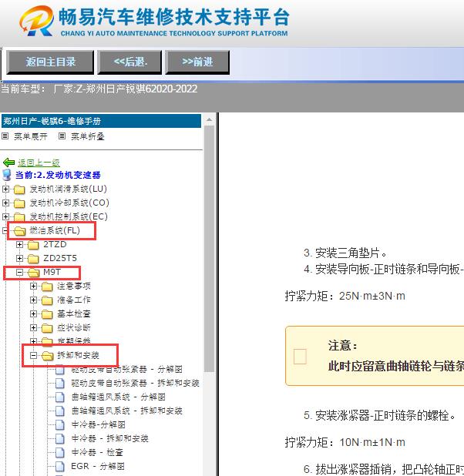
Task: Click 菜单折叠 to collapse the menu
Action: [88, 136]
